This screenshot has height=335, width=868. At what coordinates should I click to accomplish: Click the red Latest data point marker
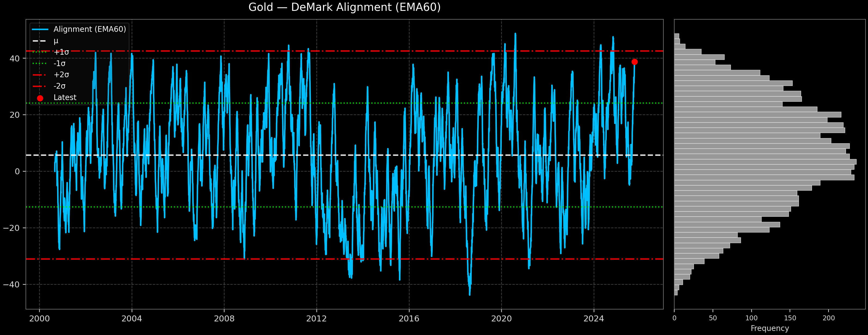tap(635, 62)
